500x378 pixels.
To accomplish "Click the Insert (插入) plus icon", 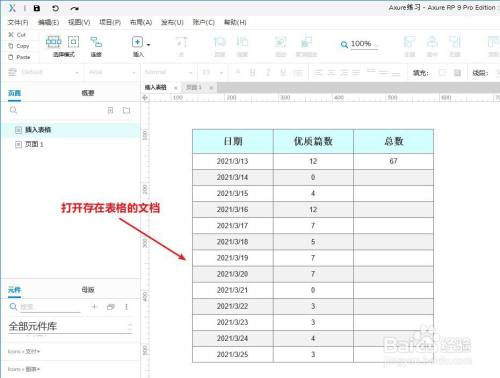I will pyautogui.click(x=137, y=42).
